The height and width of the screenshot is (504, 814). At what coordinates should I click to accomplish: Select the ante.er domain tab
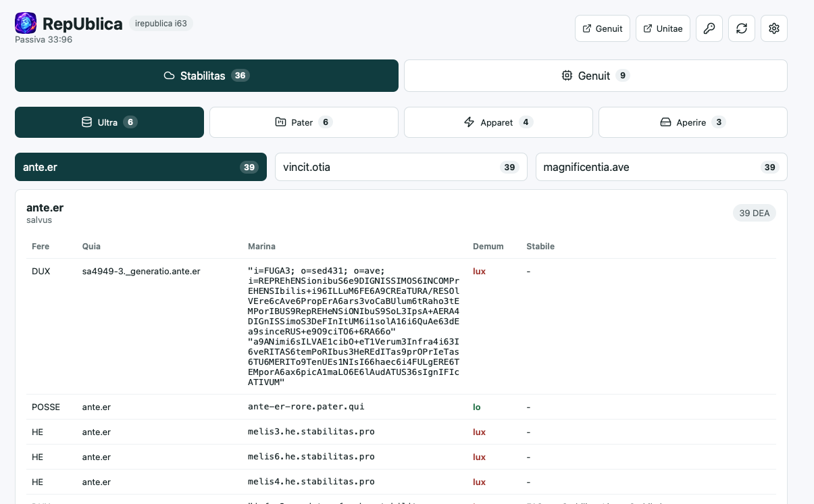[141, 167]
